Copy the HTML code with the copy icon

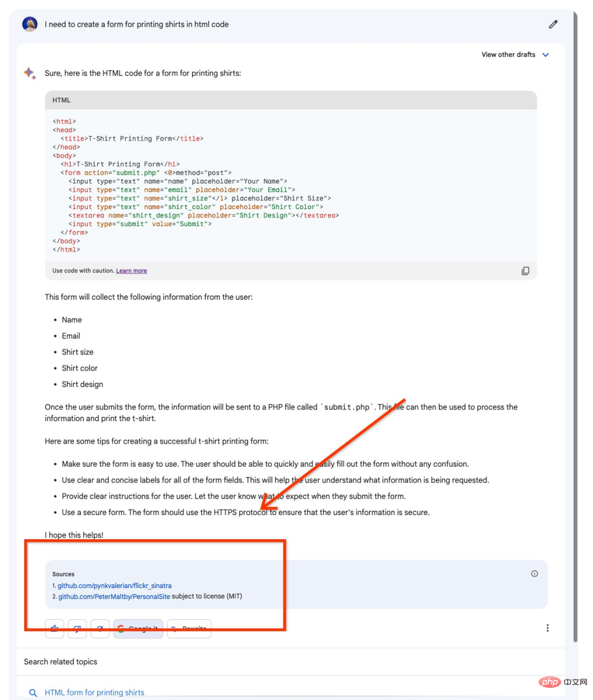525,271
